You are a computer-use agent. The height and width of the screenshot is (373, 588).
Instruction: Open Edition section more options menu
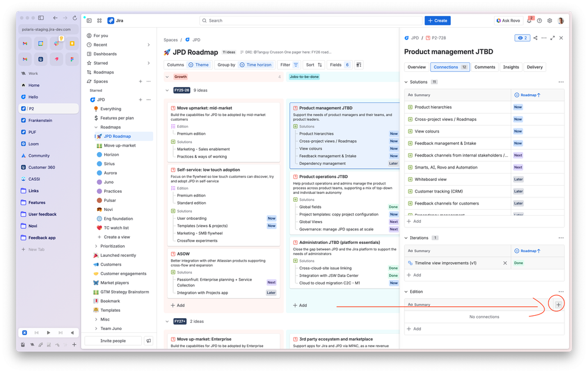(560, 292)
